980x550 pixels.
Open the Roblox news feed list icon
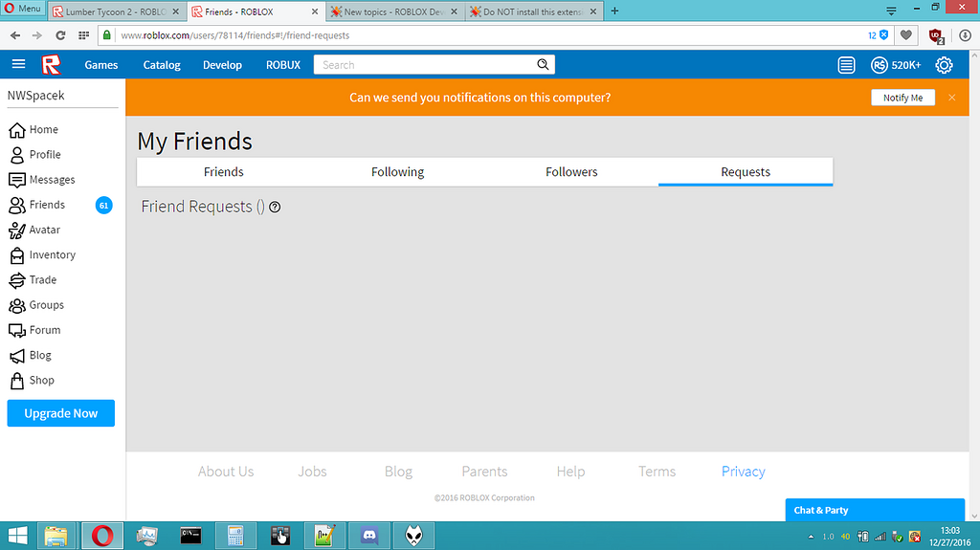[x=846, y=64]
